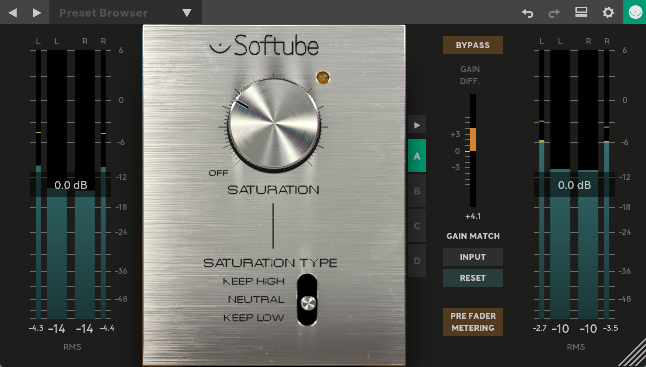Toggle the extended view layout icon
The image size is (646, 367).
coord(581,13)
